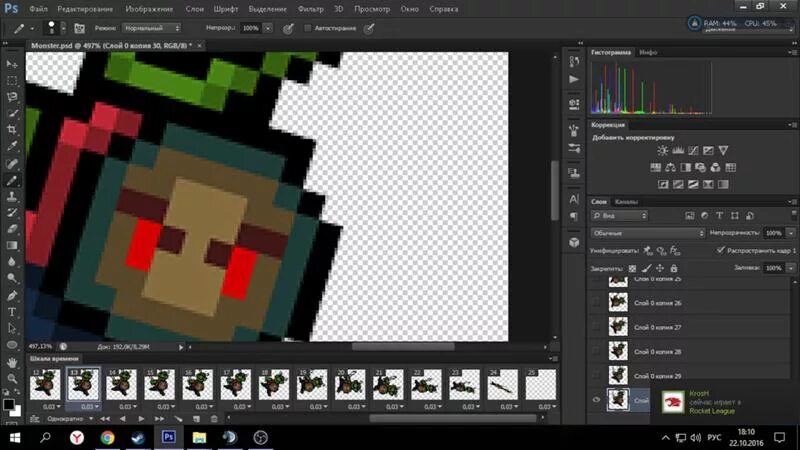Image resolution: width=800 pixels, height=450 pixels.
Task: Open the Слои menu
Action: [194, 9]
